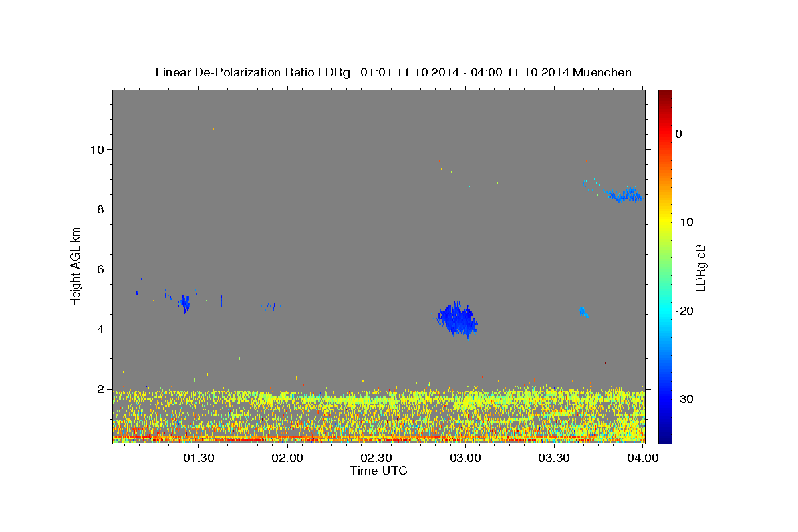Select the 04:00 time tick label

tap(643, 458)
